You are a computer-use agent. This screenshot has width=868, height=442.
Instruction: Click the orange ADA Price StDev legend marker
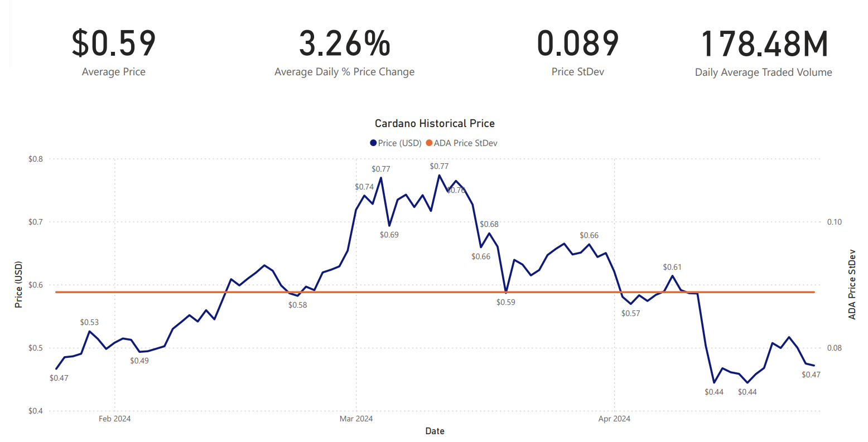[x=429, y=143]
